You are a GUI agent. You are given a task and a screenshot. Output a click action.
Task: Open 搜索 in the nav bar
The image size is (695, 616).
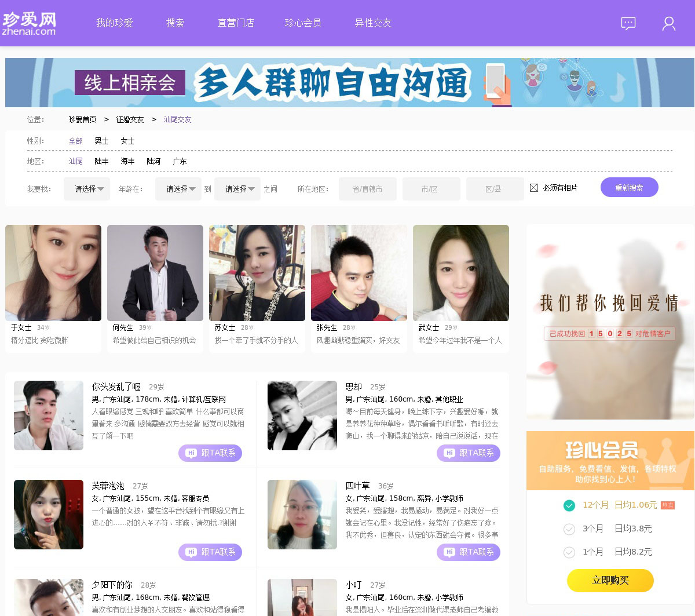click(175, 23)
